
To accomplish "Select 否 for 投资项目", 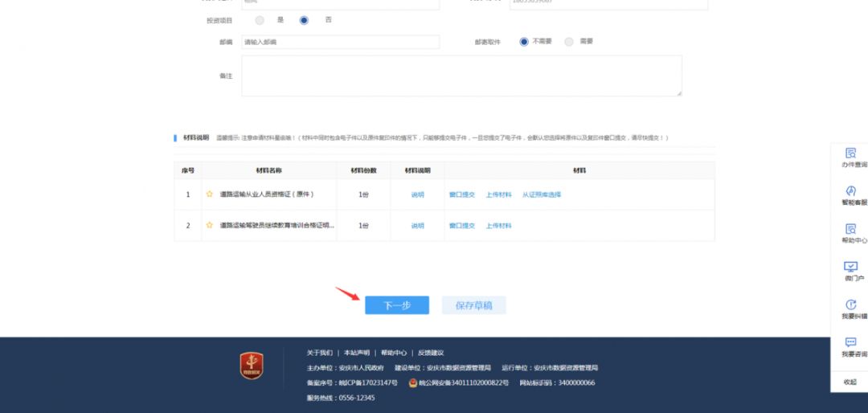I will (304, 20).
